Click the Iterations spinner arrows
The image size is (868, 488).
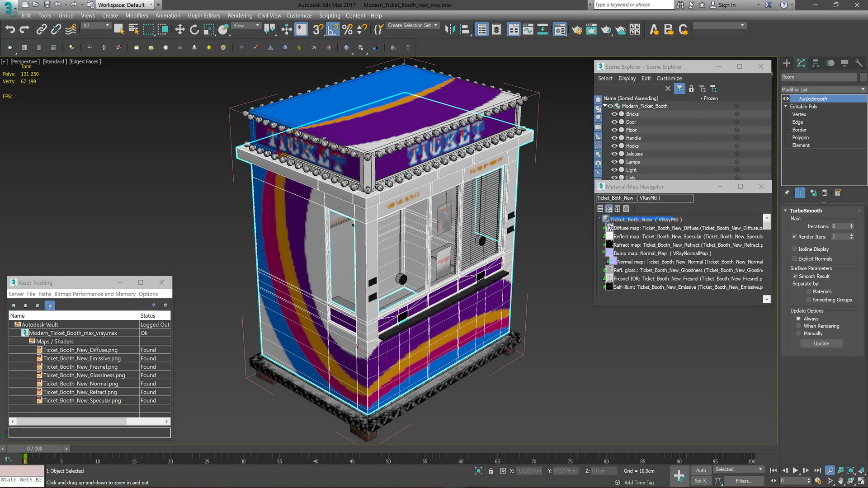tap(851, 226)
